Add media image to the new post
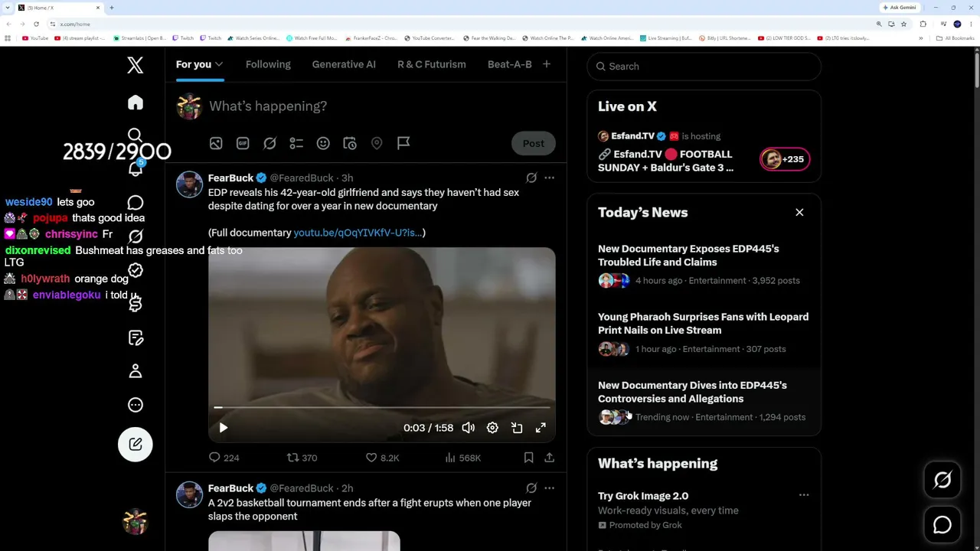Image resolution: width=980 pixels, height=551 pixels. [x=216, y=143]
